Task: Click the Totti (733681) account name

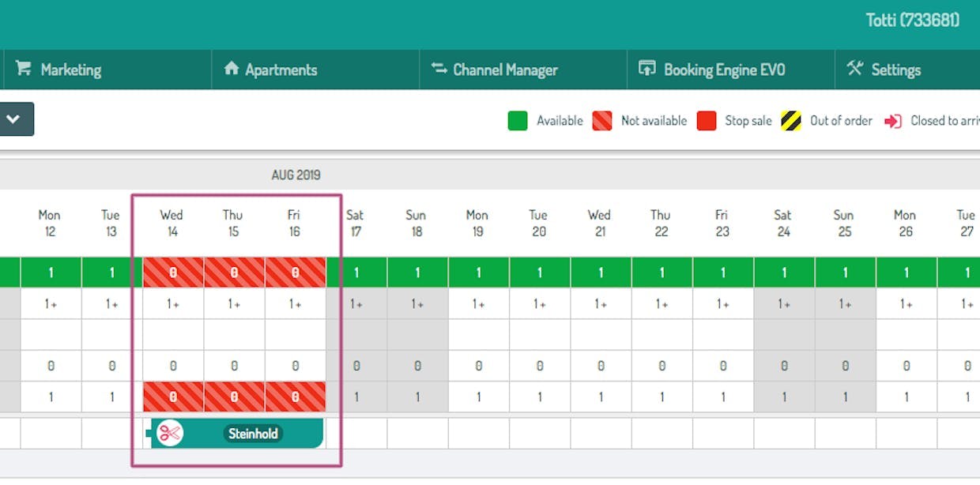Action: tap(913, 20)
